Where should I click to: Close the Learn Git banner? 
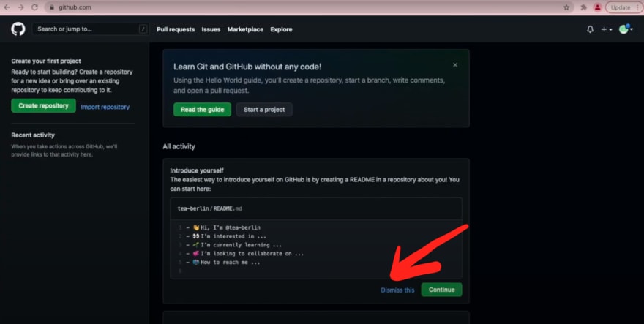[455, 65]
